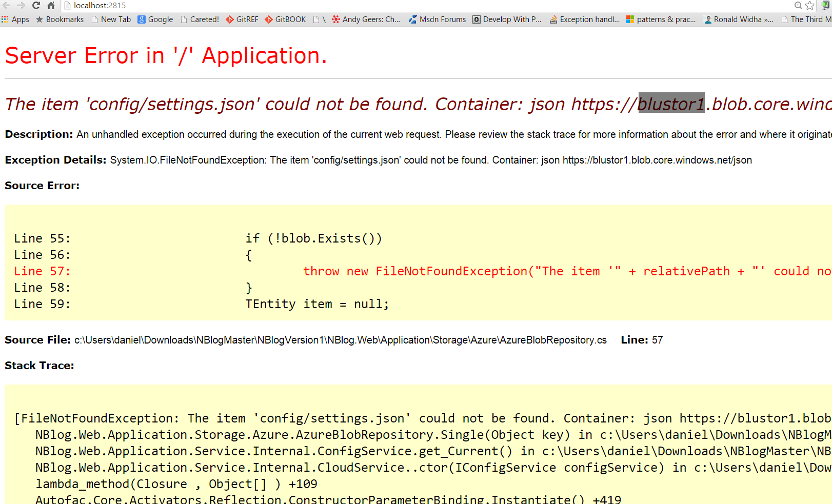
Task: Open the Ronald Widha bookmark
Action: tap(739, 19)
